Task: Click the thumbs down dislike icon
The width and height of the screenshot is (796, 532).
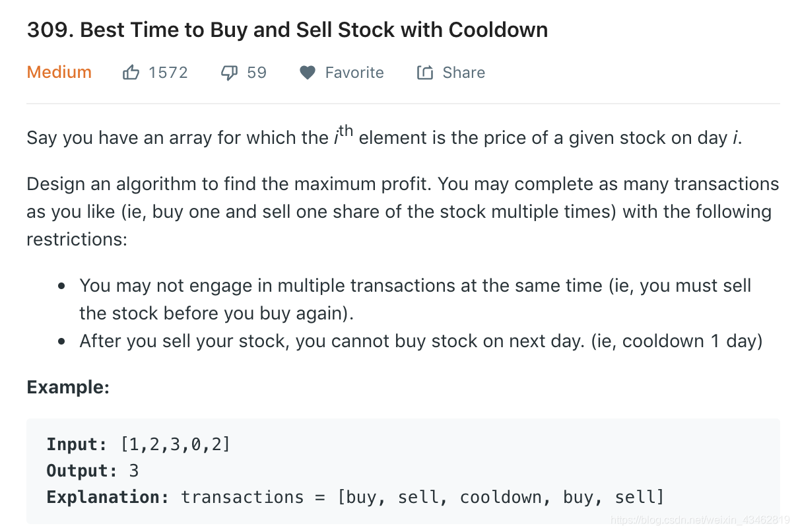Action: point(229,73)
